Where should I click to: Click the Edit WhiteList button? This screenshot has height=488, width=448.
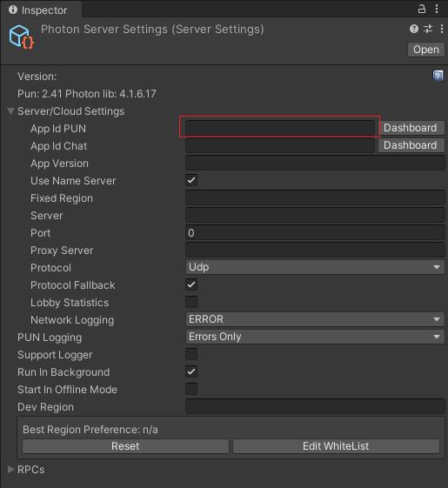click(x=336, y=446)
